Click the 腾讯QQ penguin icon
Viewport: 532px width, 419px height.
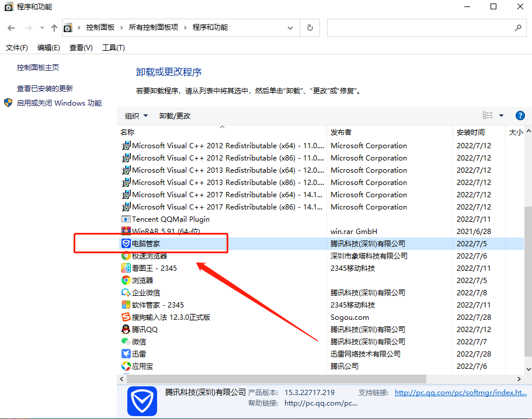click(x=126, y=329)
